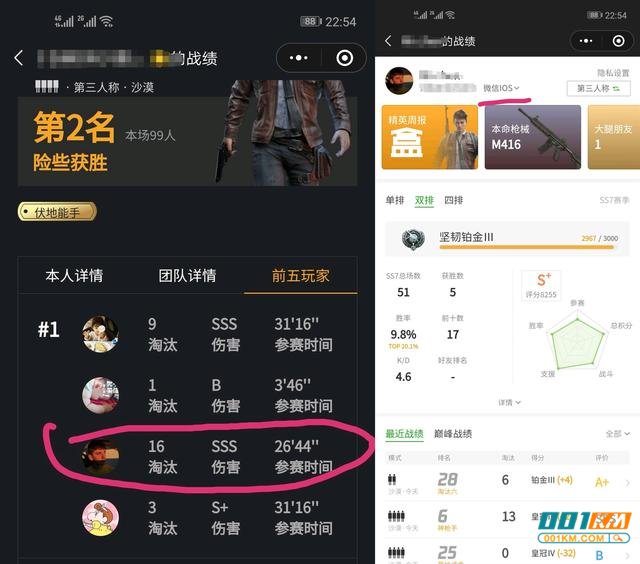Switch to the 本人详情 tab
This screenshot has height=564, width=640.
(74, 276)
